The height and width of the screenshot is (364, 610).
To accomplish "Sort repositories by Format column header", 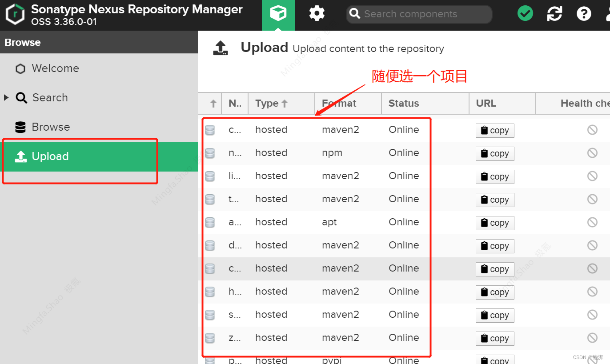I will point(348,104).
